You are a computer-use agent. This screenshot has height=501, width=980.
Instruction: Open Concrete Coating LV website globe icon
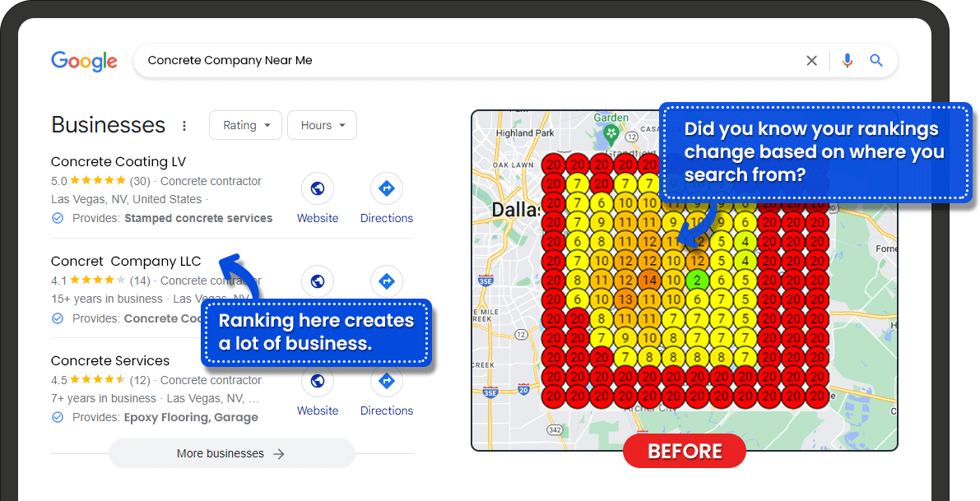(x=318, y=189)
